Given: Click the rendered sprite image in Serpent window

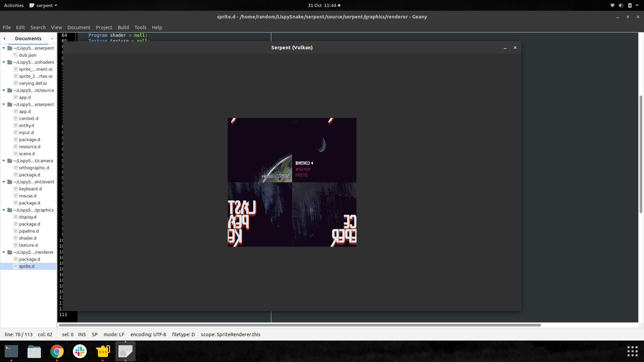Looking at the screenshot, I should point(292,182).
